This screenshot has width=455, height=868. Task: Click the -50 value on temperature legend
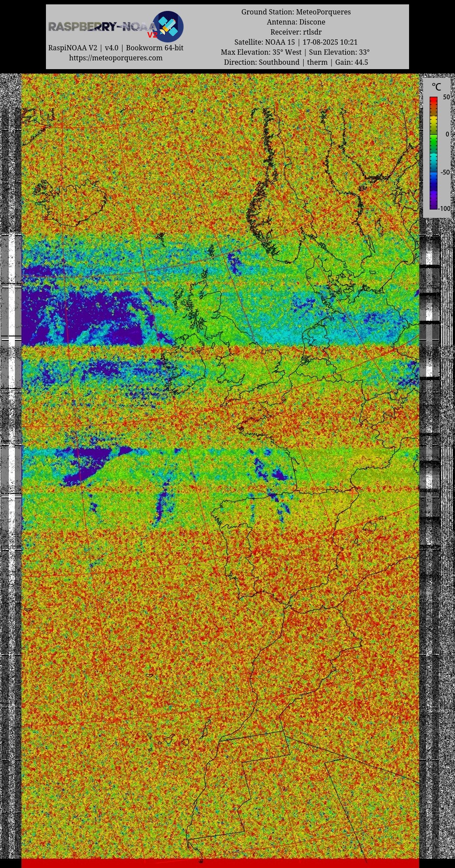tap(445, 172)
